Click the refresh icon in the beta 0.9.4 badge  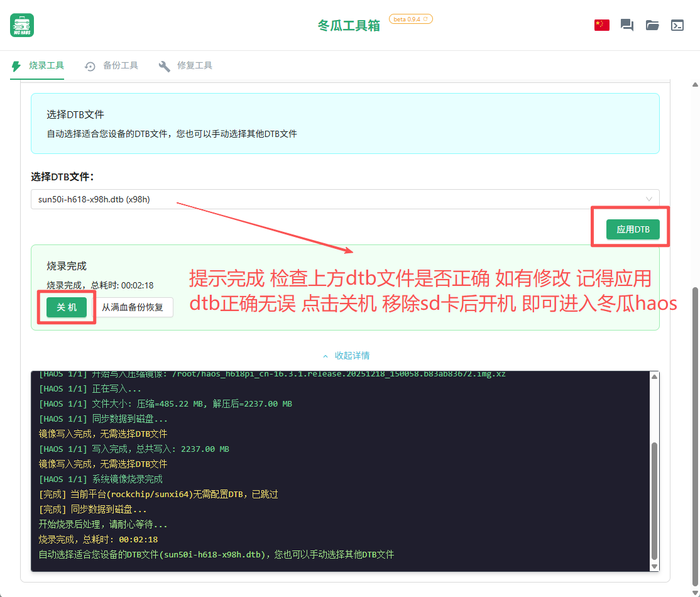[425, 19]
